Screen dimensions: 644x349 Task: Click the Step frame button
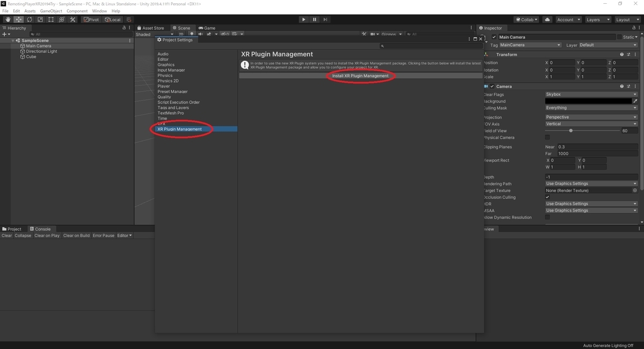pyautogui.click(x=325, y=19)
